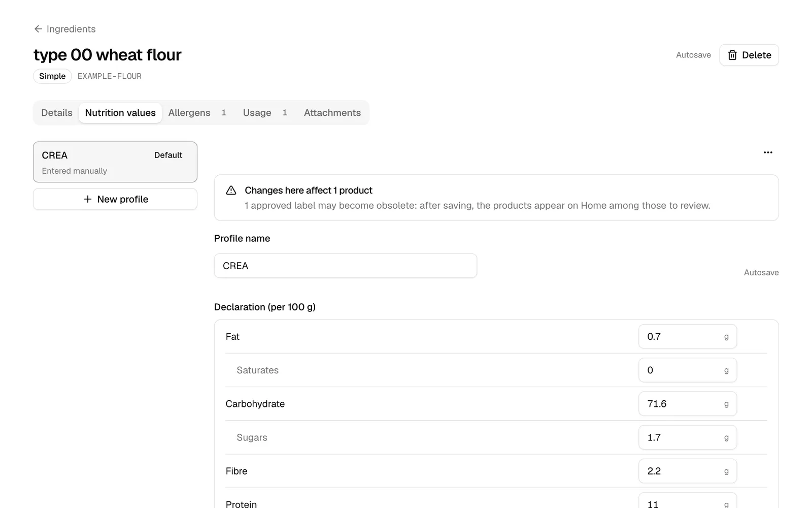Open the Usage tab

(265, 113)
